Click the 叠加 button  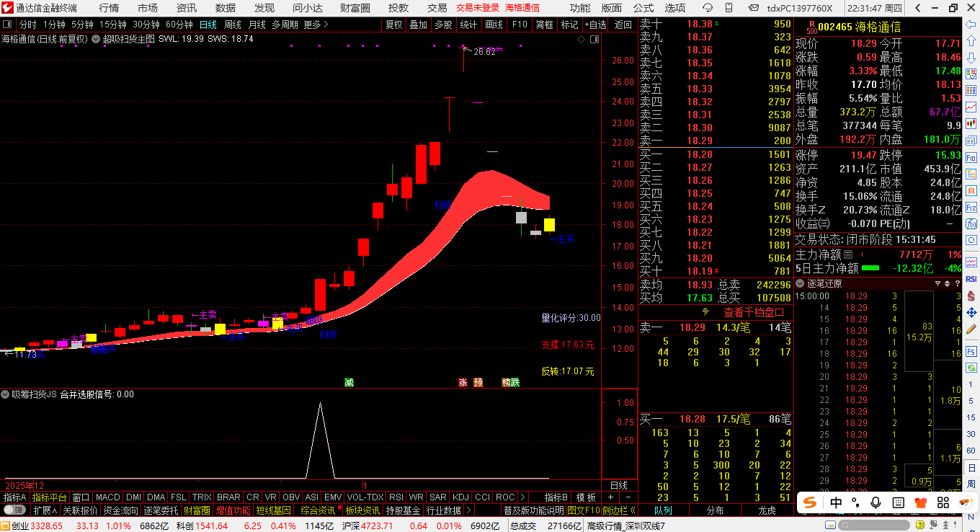click(x=419, y=24)
